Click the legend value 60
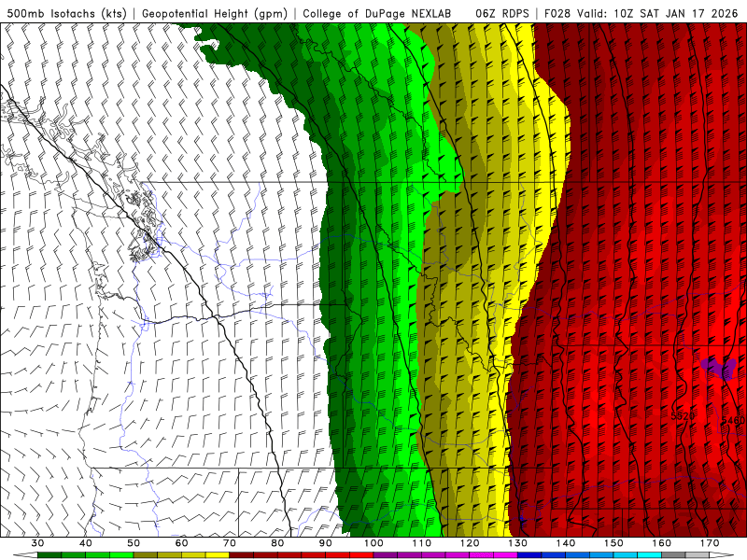This screenshot has width=747, height=560. tap(181, 543)
